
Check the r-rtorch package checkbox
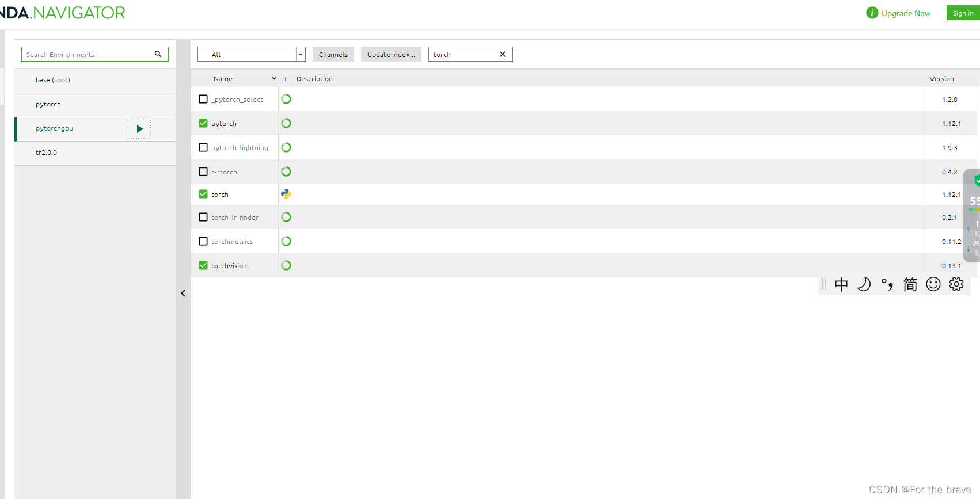[x=203, y=172]
